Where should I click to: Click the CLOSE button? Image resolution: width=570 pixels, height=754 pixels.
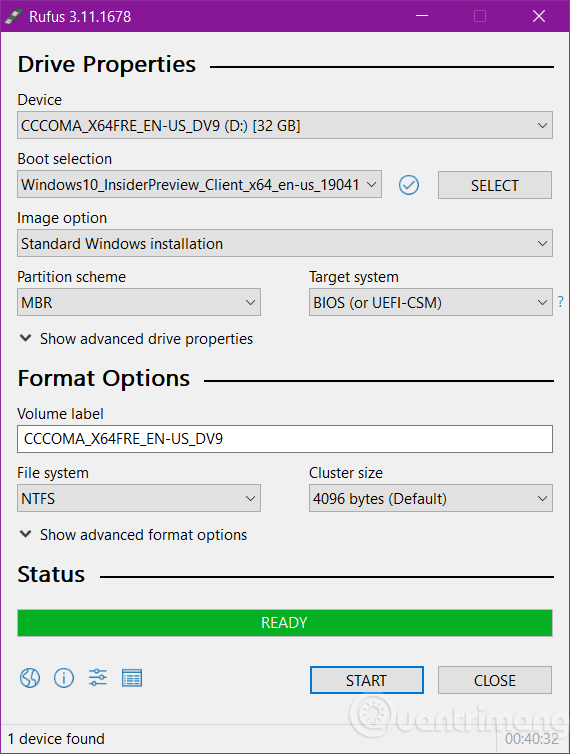pyautogui.click(x=494, y=680)
